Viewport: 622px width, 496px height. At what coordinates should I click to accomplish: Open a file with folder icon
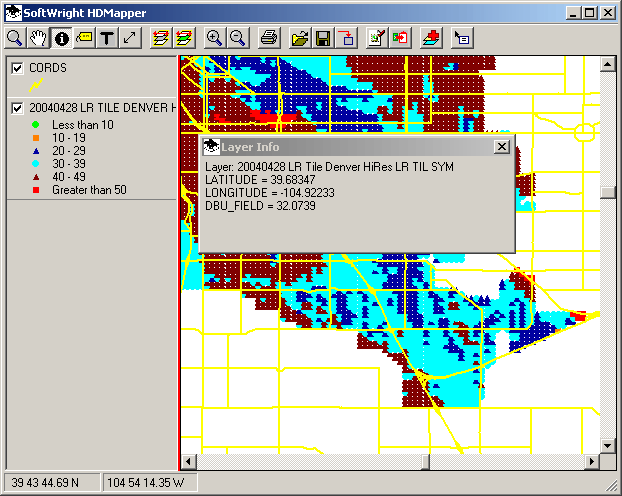point(300,38)
